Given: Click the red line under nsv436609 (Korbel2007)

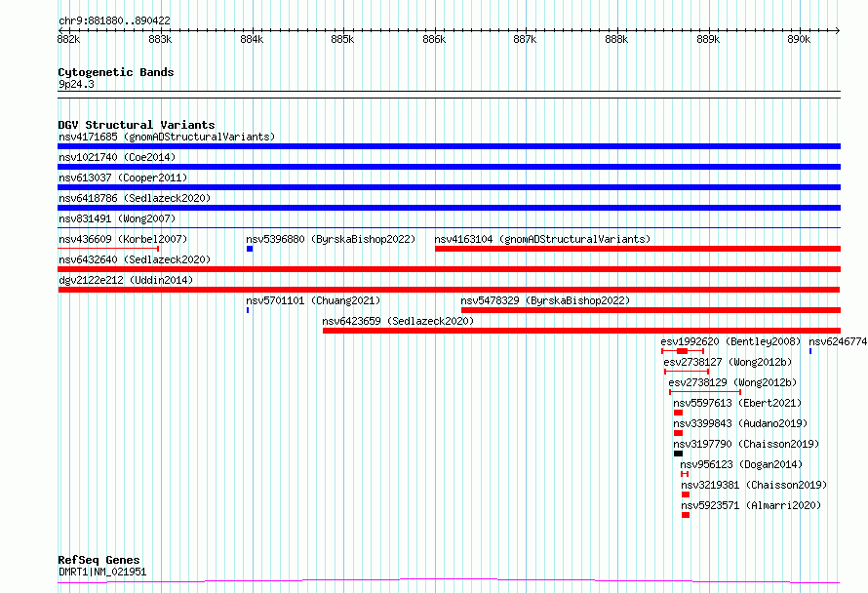Looking at the screenshot, I should coord(108,249).
